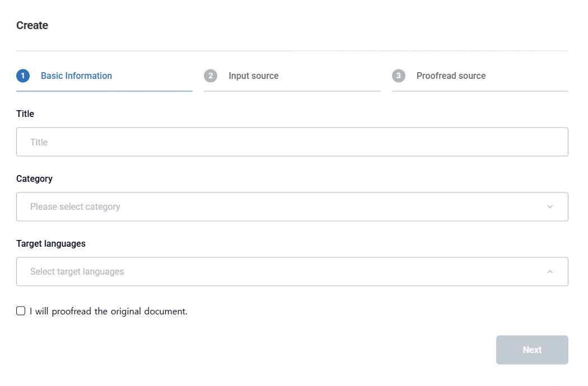Go to the Input source step tab
Viewport: 588px width, 386px height.
(x=253, y=76)
